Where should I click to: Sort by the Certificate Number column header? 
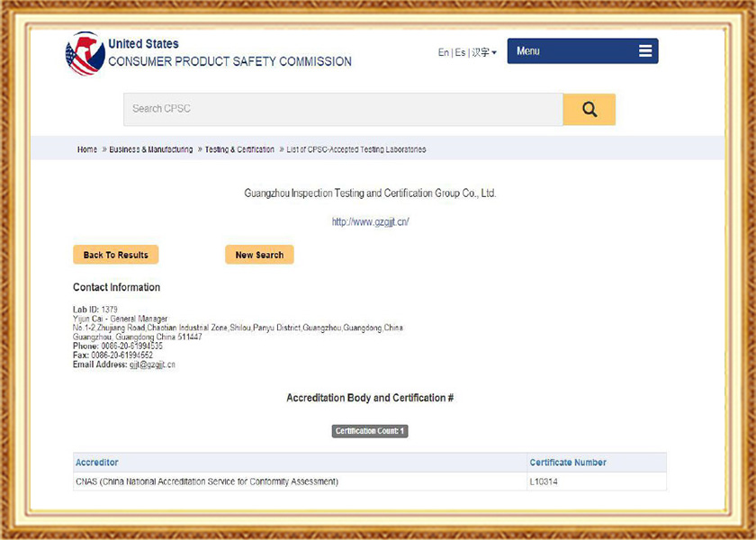coord(568,463)
